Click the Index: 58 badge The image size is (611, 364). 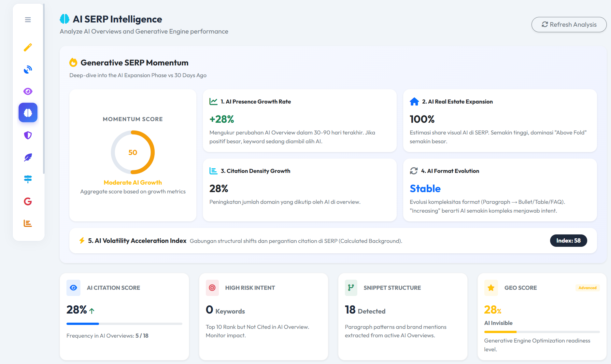click(568, 241)
